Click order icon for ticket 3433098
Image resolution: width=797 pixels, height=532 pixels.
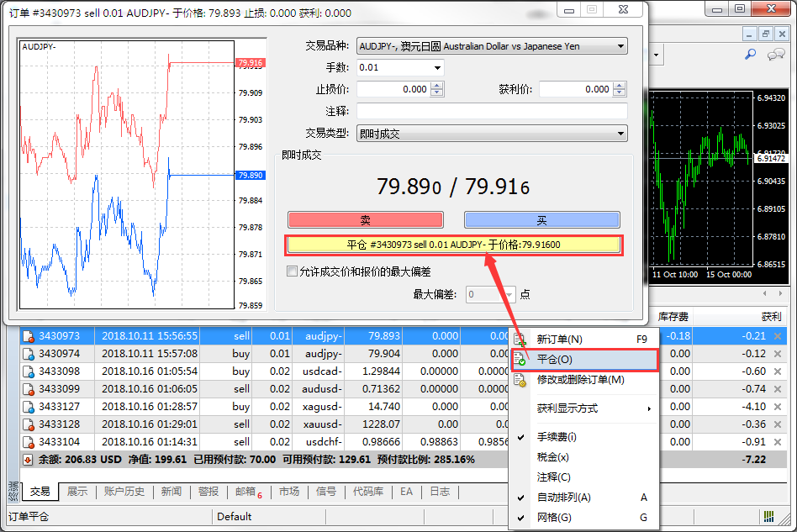click(x=29, y=371)
